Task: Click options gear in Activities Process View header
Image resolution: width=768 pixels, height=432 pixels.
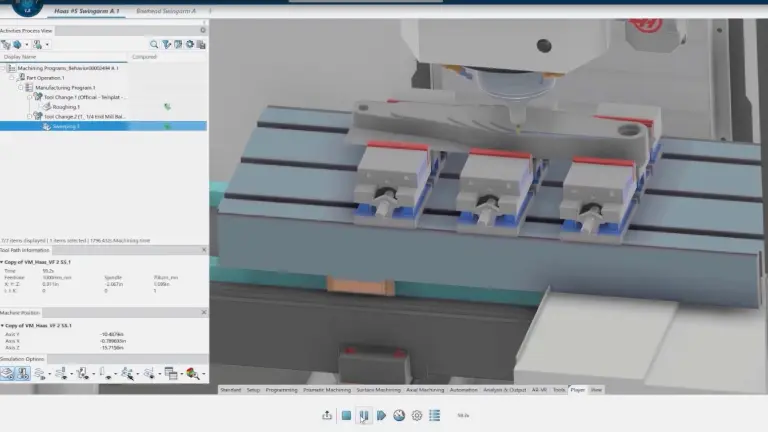Action: point(203,30)
